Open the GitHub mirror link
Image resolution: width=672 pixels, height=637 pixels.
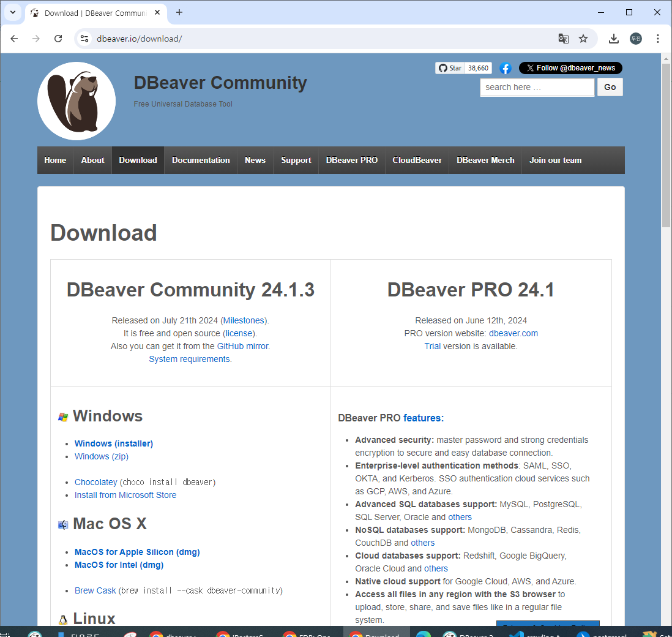(x=242, y=346)
